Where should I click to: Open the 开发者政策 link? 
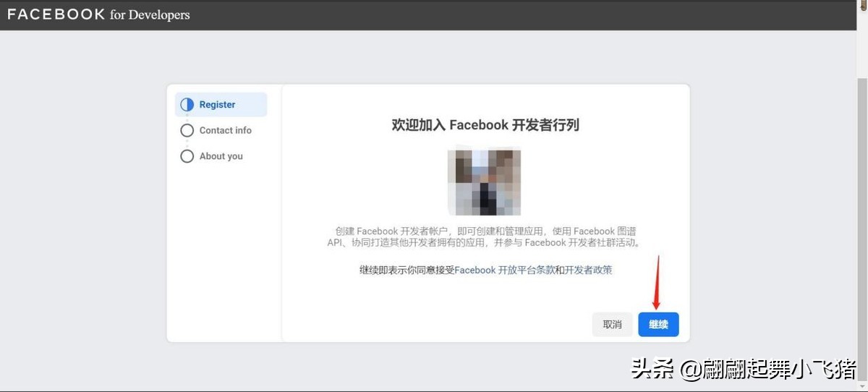[589, 270]
